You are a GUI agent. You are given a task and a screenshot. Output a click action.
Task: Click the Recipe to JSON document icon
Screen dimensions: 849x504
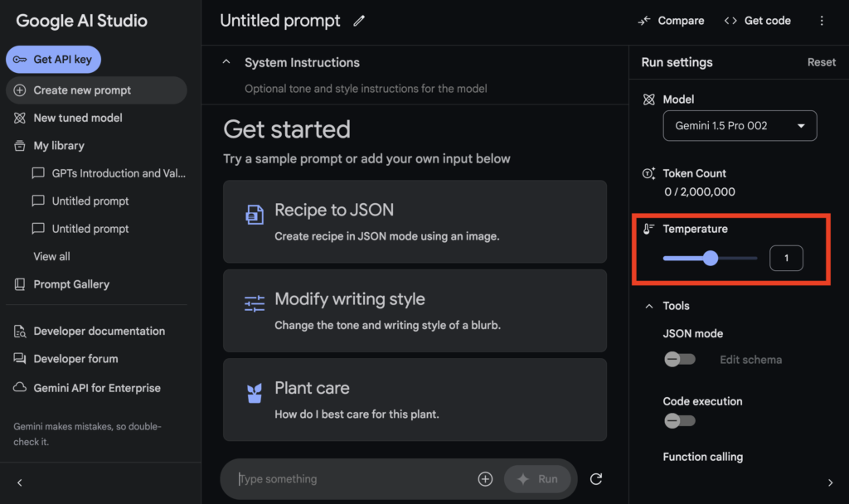click(x=255, y=215)
